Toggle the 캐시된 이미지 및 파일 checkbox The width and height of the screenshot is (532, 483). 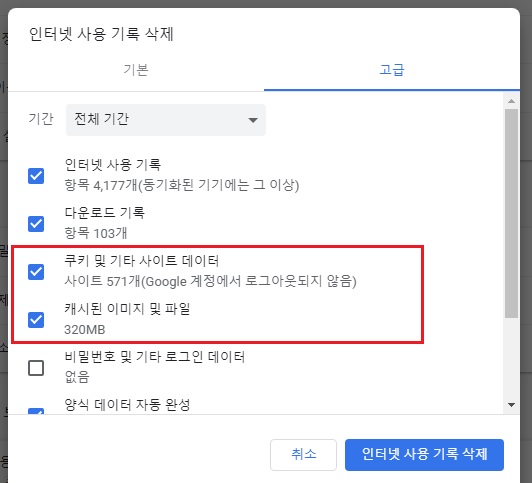36,320
